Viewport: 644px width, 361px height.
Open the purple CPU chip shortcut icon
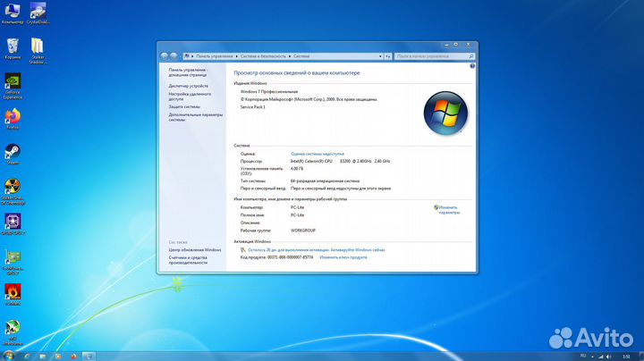pyautogui.click(x=13, y=224)
